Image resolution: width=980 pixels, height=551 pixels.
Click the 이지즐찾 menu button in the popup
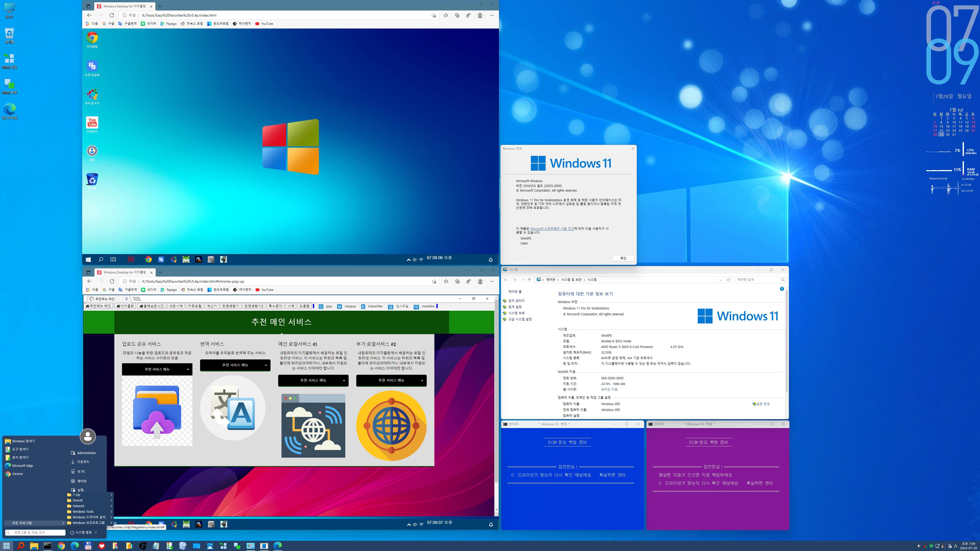click(125, 306)
